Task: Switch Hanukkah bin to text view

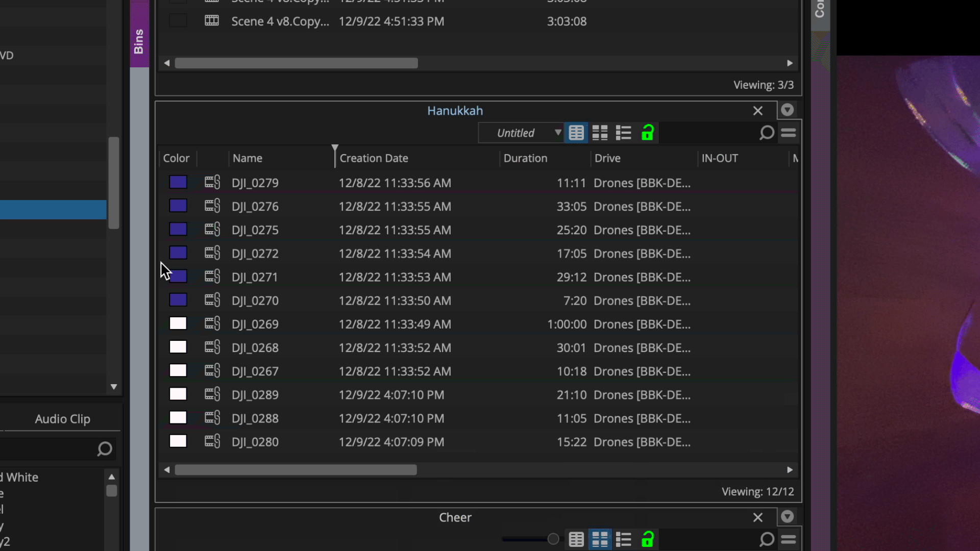Action: [x=576, y=133]
